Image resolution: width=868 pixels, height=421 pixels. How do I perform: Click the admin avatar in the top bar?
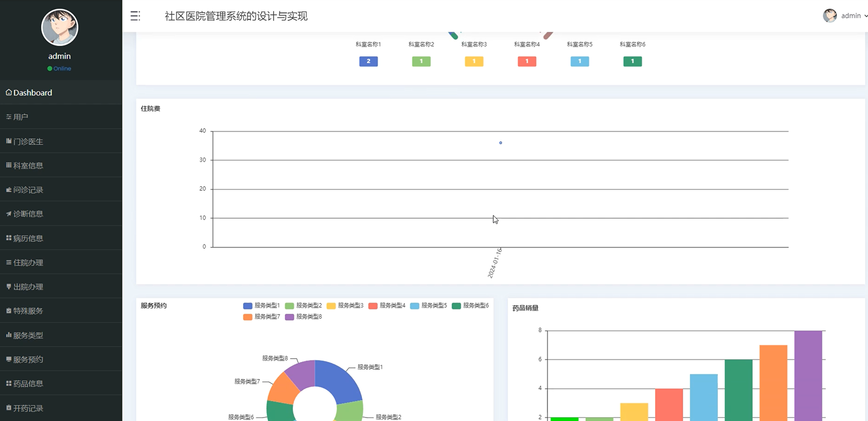click(830, 16)
